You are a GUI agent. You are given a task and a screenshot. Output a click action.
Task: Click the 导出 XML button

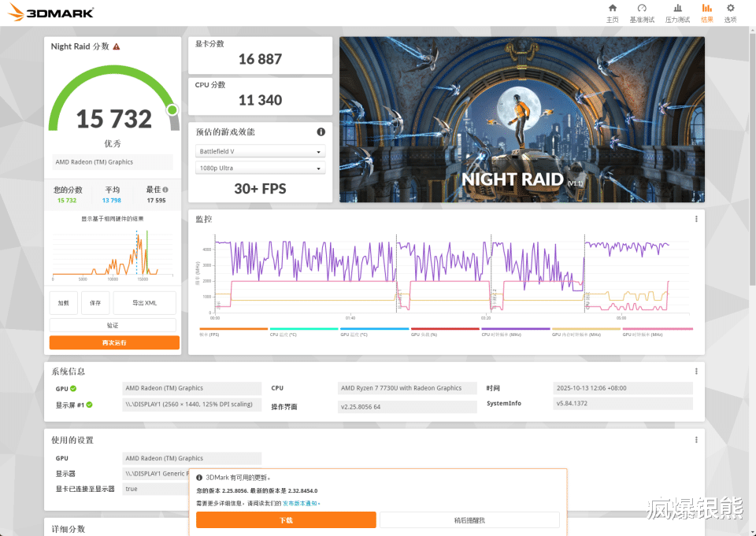pos(145,303)
